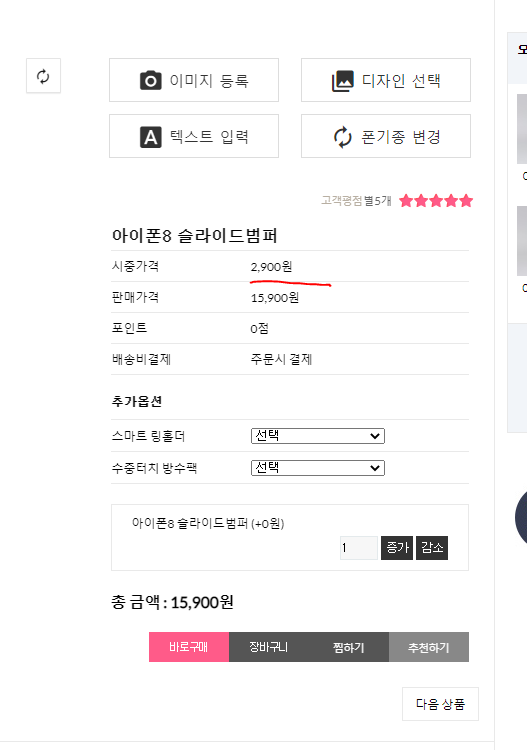Click the gray 추천하기 button
The image size is (527, 750).
click(x=429, y=647)
